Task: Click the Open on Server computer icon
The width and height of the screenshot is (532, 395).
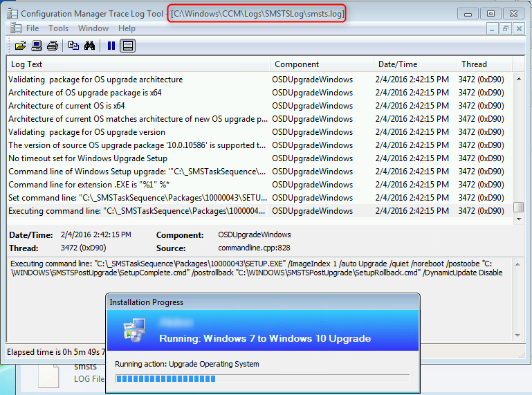Action: 37,46
